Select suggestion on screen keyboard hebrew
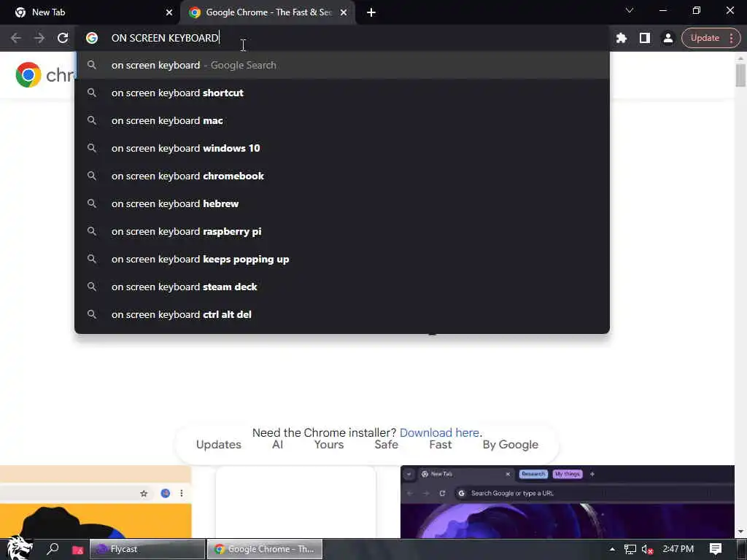 342,203
